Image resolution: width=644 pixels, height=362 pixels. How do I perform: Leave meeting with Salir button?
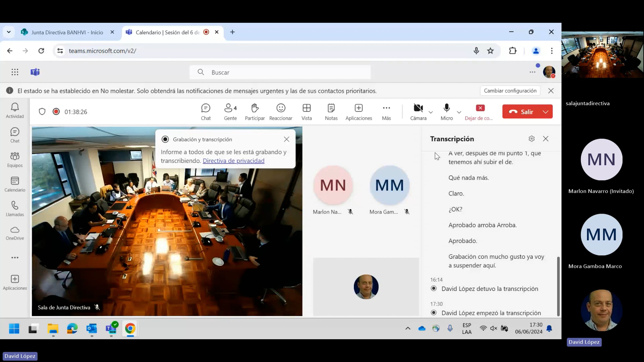[521, 112]
